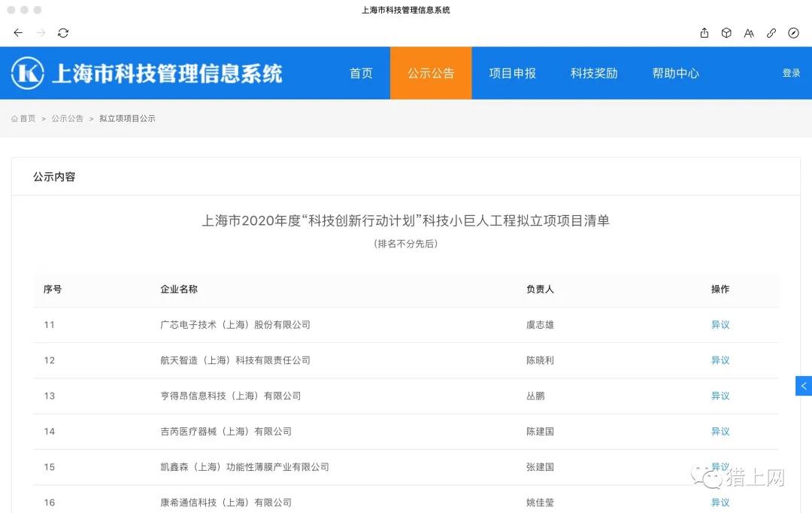Click 异议 for 广芯电子技术 row

click(720, 325)
